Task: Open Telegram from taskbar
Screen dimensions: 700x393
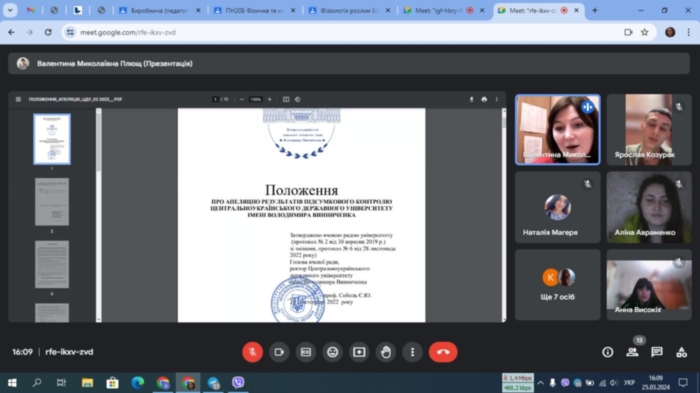Action: 213,383
